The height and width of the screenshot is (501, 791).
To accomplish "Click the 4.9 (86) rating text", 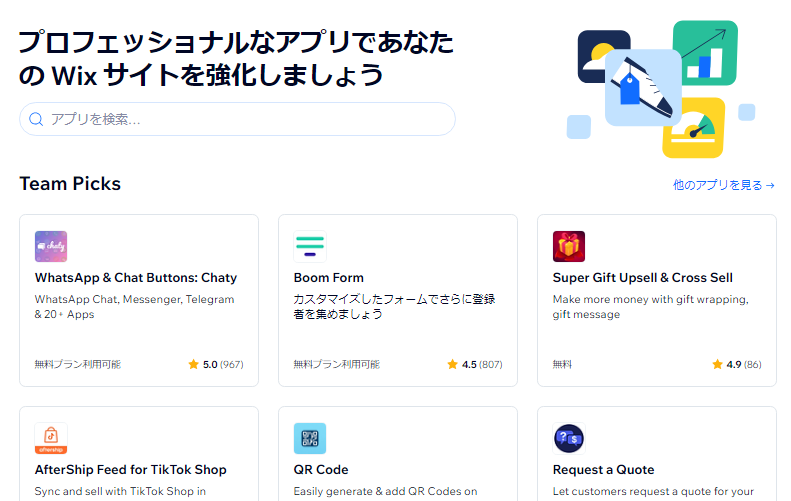I will coord(744,364).
